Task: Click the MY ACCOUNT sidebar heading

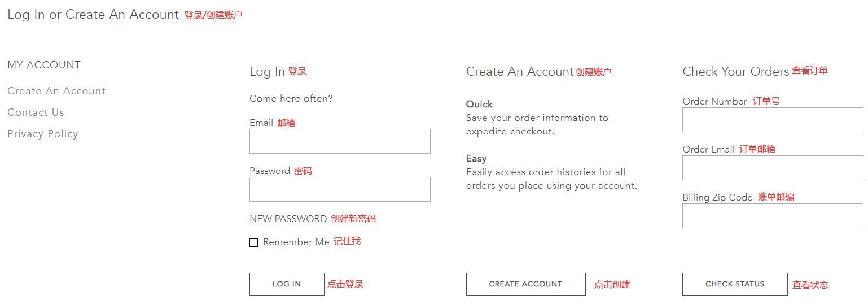Action: coord(44,65)
